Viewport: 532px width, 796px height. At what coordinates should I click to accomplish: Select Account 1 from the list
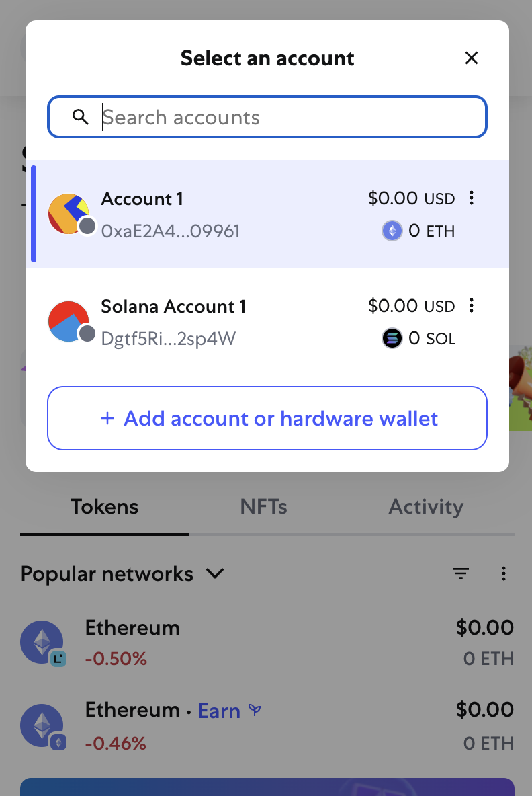point(267,214)
